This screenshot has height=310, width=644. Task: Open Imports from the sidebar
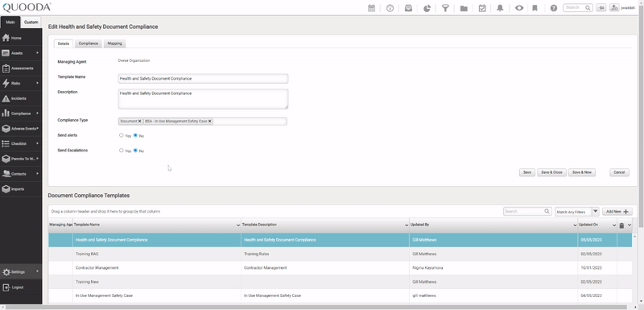click(21, 189)
